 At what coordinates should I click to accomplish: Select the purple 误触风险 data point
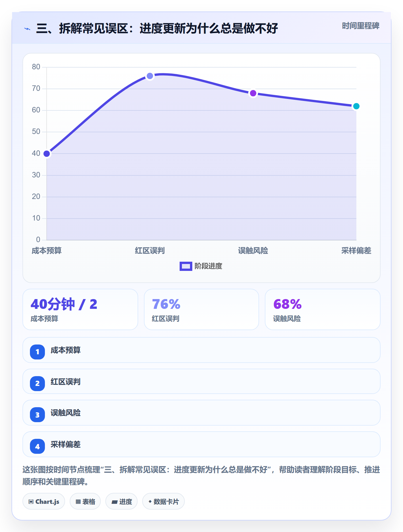(253, 93)
